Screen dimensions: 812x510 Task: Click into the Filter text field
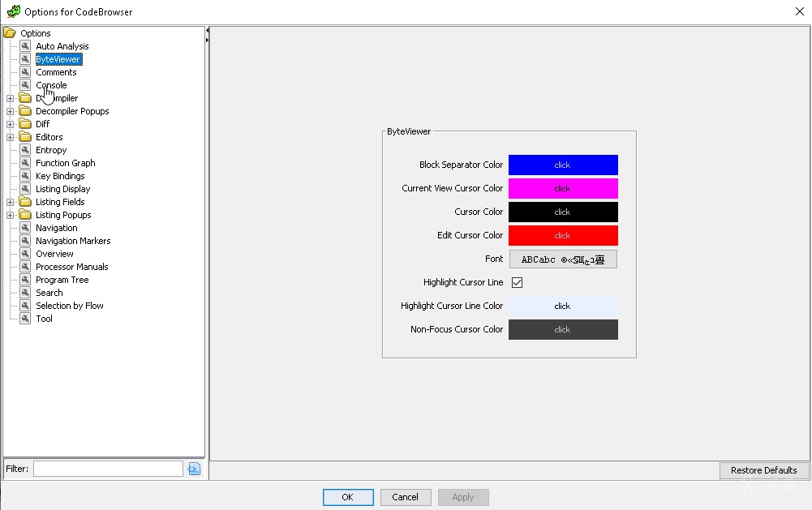click(108, 469)
